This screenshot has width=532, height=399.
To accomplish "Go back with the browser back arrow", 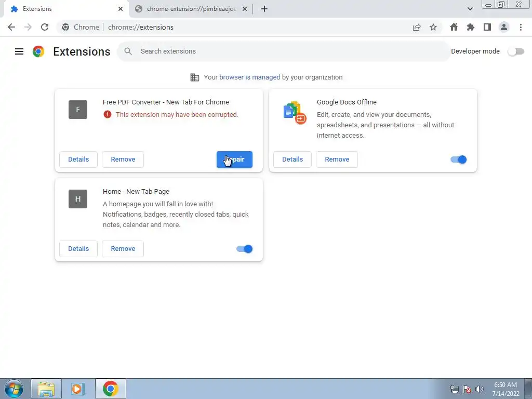I will tap(11, 27).
